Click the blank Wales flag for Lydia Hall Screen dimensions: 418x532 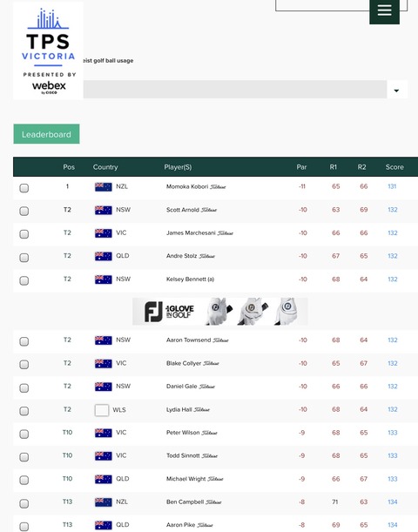point(101,410)
